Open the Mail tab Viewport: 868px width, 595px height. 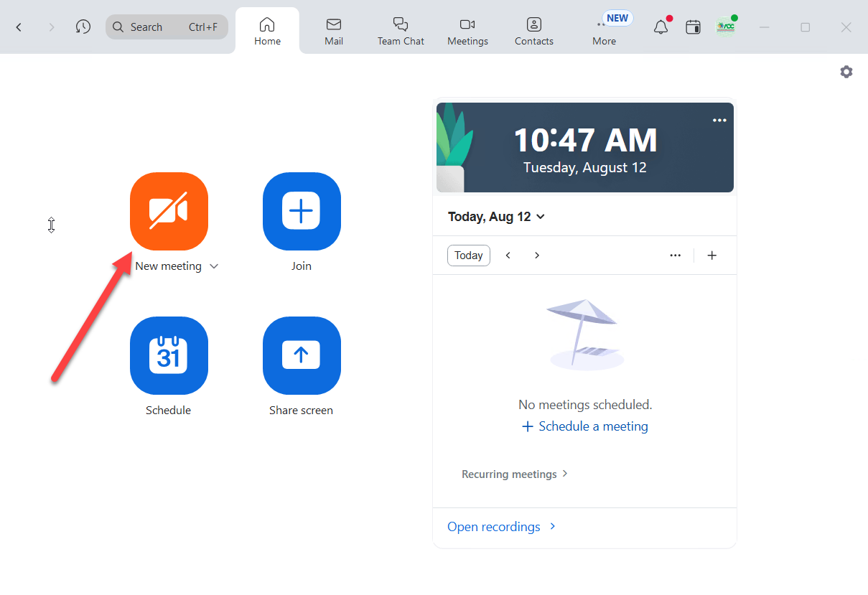click(334, 32)
